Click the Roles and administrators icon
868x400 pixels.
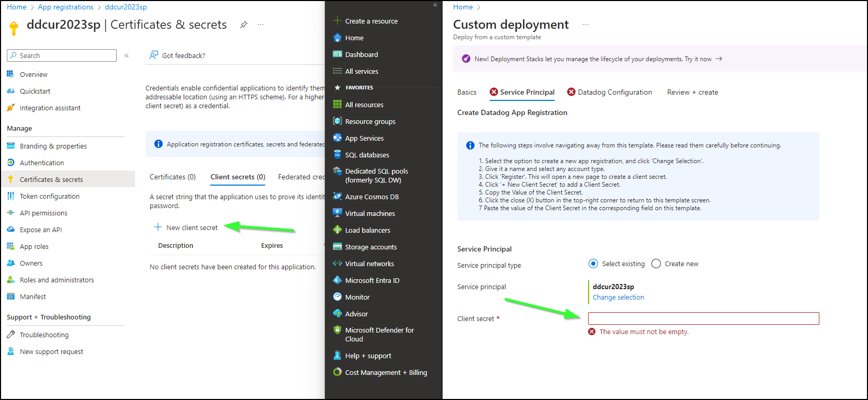pyautogui.click(x=10, y=280)
